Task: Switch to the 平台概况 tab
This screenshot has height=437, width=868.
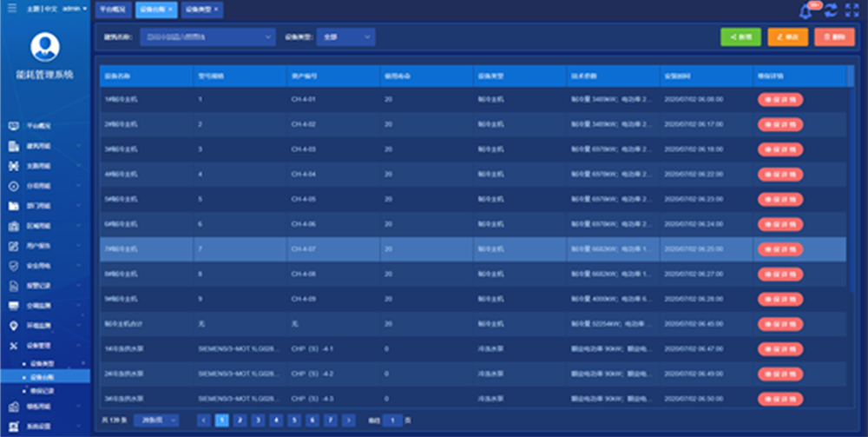Action: point(112,10)
